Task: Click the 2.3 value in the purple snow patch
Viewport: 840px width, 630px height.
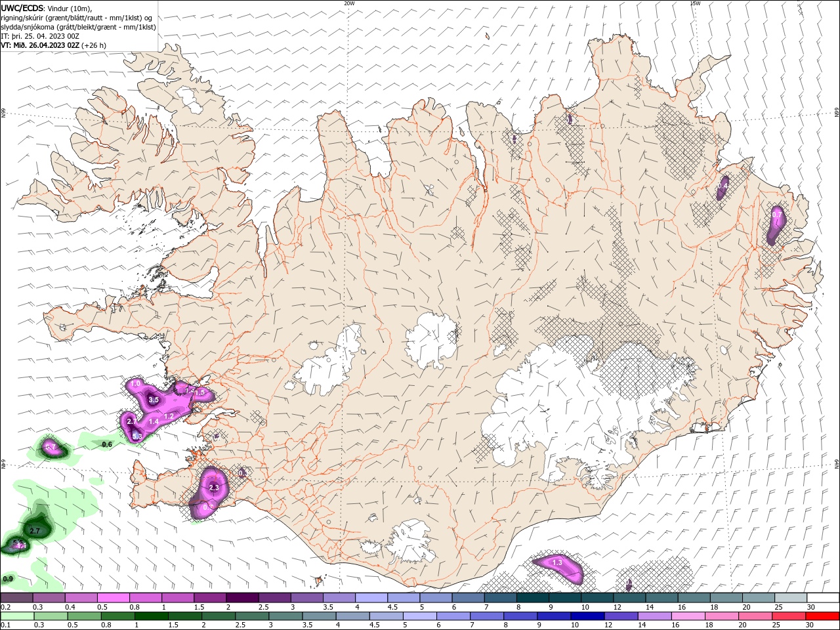Action: (213, 488)
